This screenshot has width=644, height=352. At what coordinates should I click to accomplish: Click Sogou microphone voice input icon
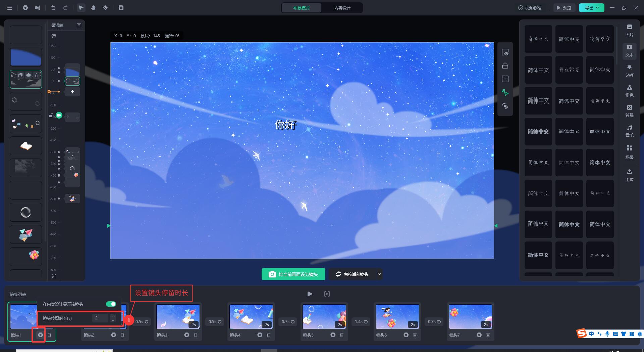[607, 334]
